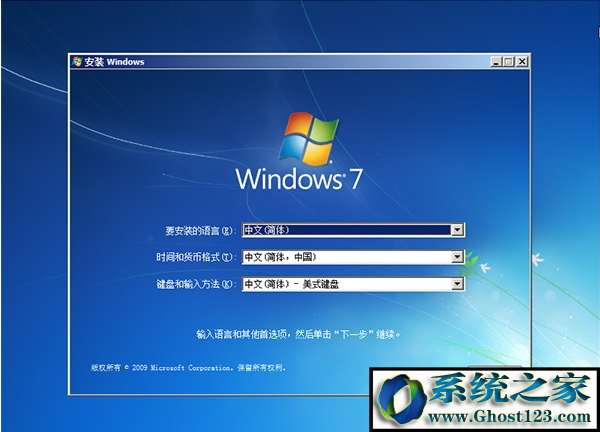
Task: Click the 要安装的语言 label
Action: [x=199, y=230]
